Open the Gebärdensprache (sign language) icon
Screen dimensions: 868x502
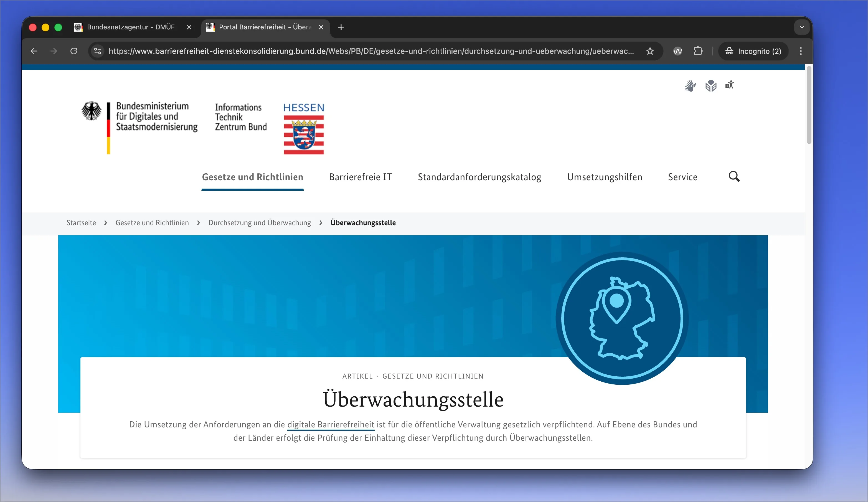690,85
